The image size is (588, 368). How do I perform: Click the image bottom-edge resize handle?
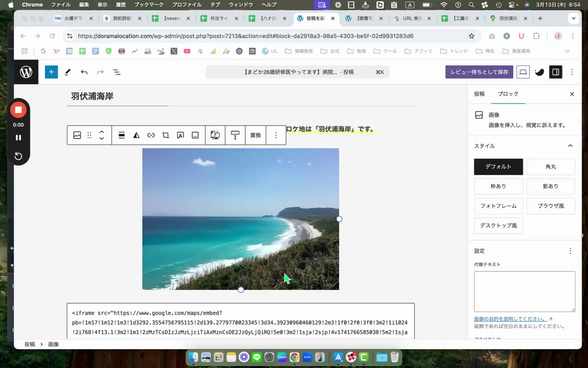[241, 290]
